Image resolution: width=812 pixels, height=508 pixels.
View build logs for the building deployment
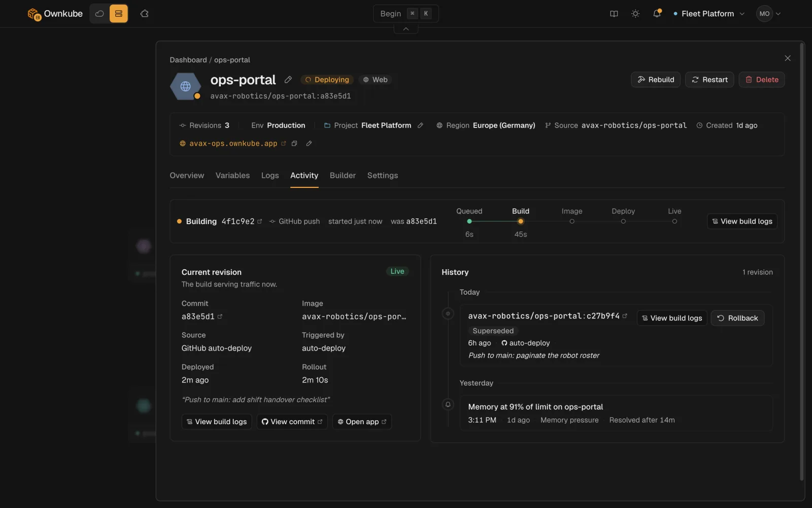[742, 221]
